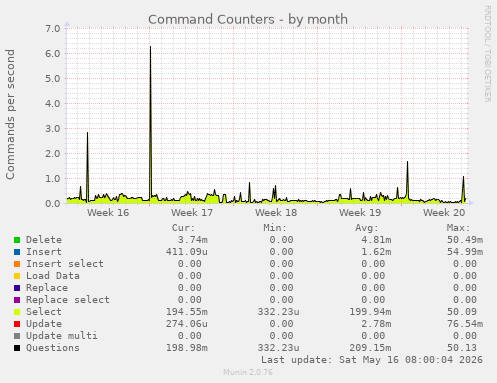The image size is (497, 383).
Task: Click the orange Insert select legend swatch
Action: pyautogui.click(x=17, y=264)
